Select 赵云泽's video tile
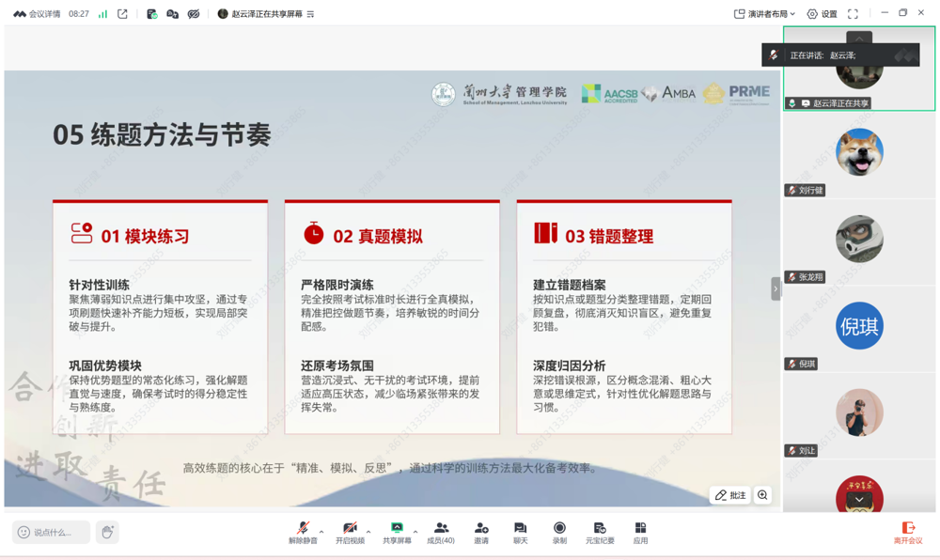This screenshot has width=940, height=560. [x=859, y=69]
